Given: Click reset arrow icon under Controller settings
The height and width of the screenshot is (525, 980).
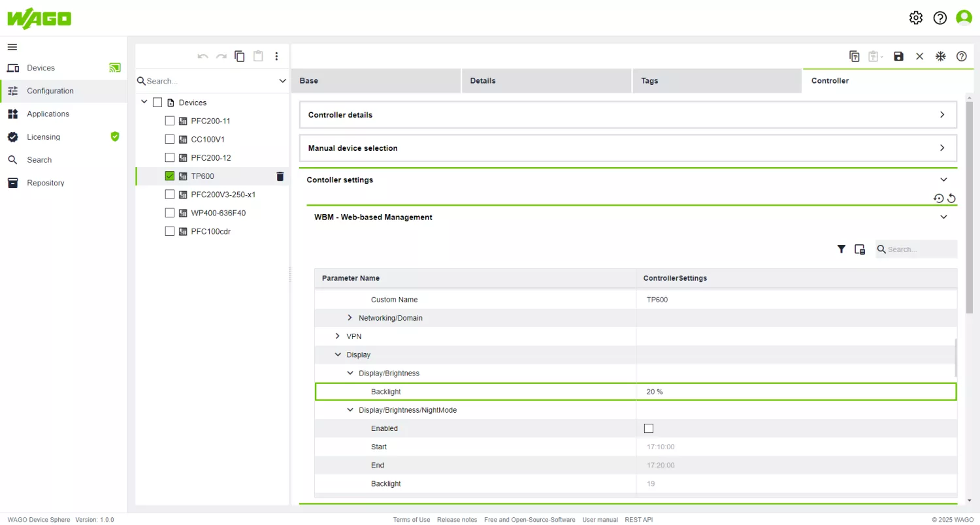Looking at the screenshot, I should tap(952, 198).
